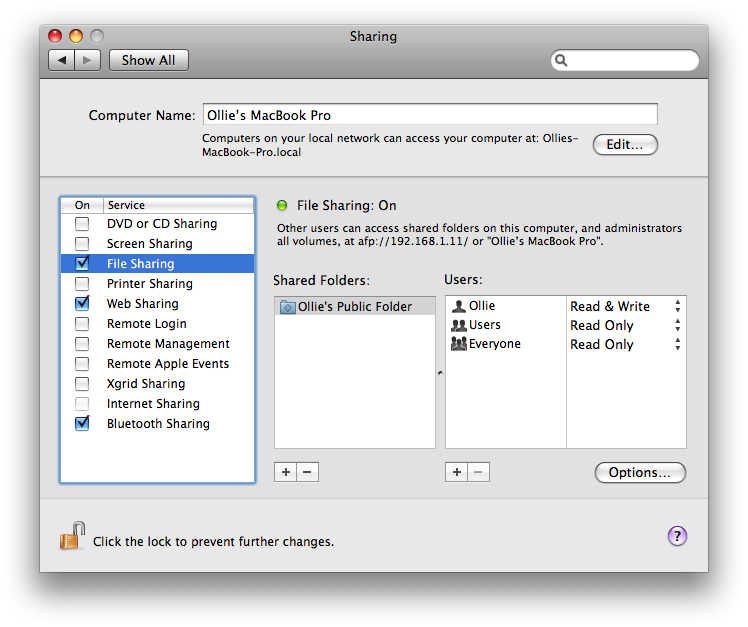Turn off the Web Sharing checkbox
This screenshot has height=627, width=748.
(82, 303)
